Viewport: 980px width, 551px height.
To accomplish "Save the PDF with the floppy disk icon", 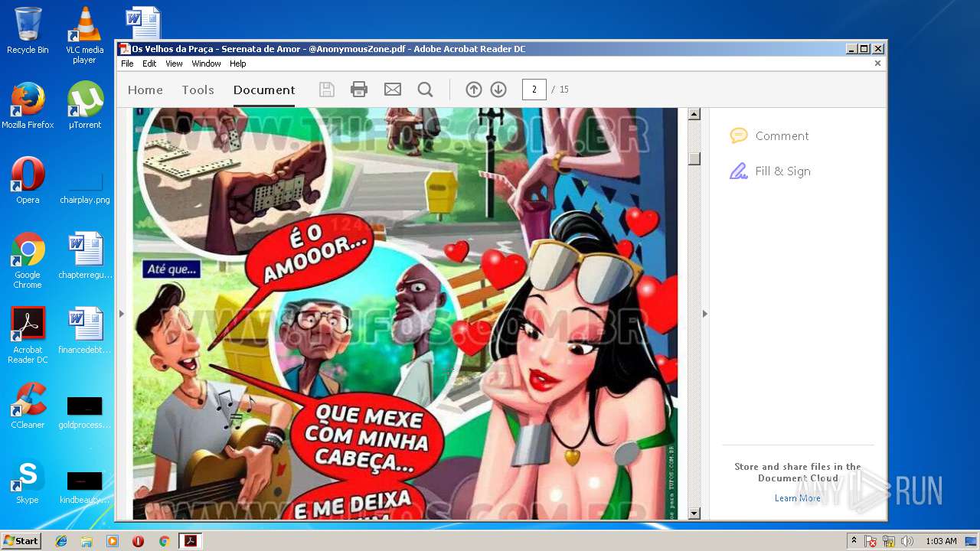I will pyautogui.click(x=327, y=90).
